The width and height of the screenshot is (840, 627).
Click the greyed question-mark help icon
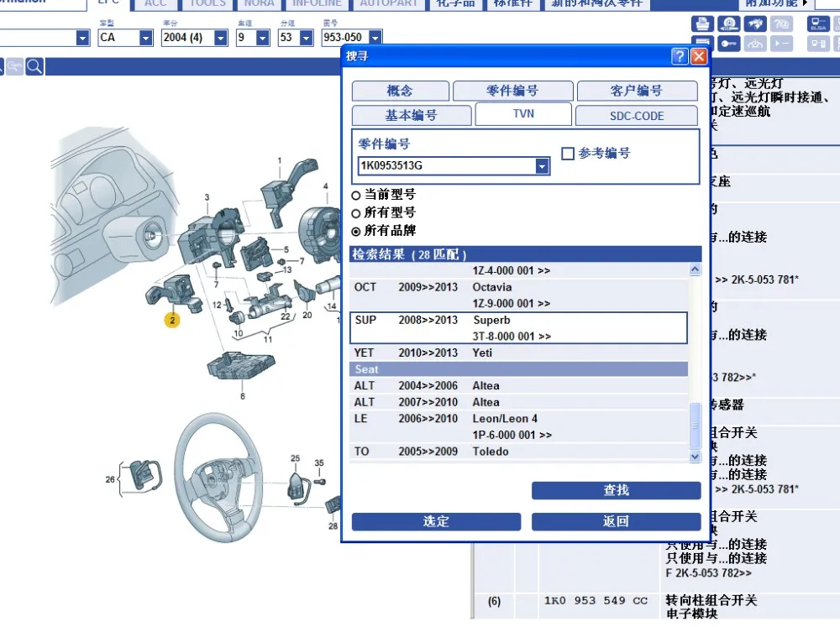tap(781, 24)
